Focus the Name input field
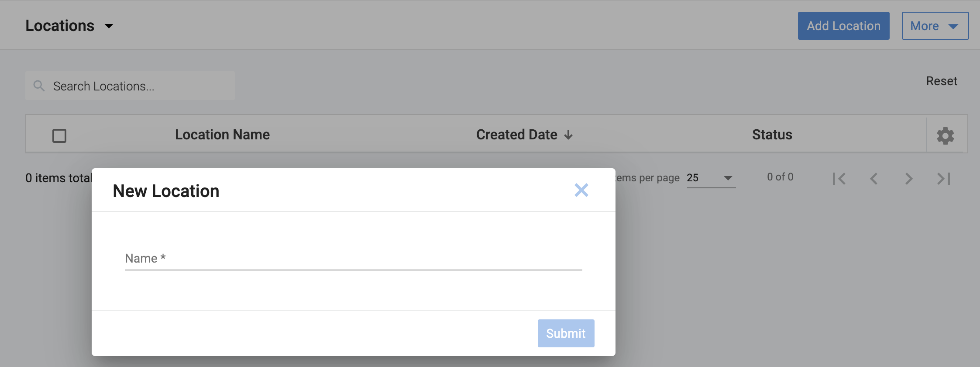 pyautogui.click(x=353, y=259)
